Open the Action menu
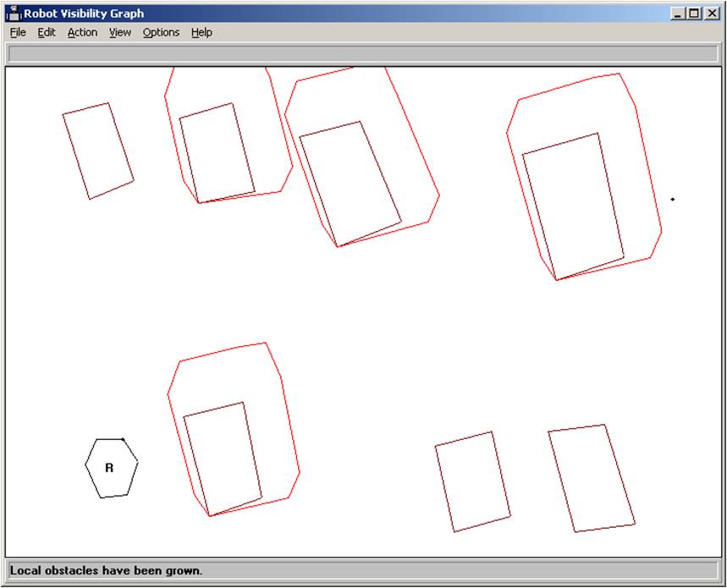 coord(83,32)
